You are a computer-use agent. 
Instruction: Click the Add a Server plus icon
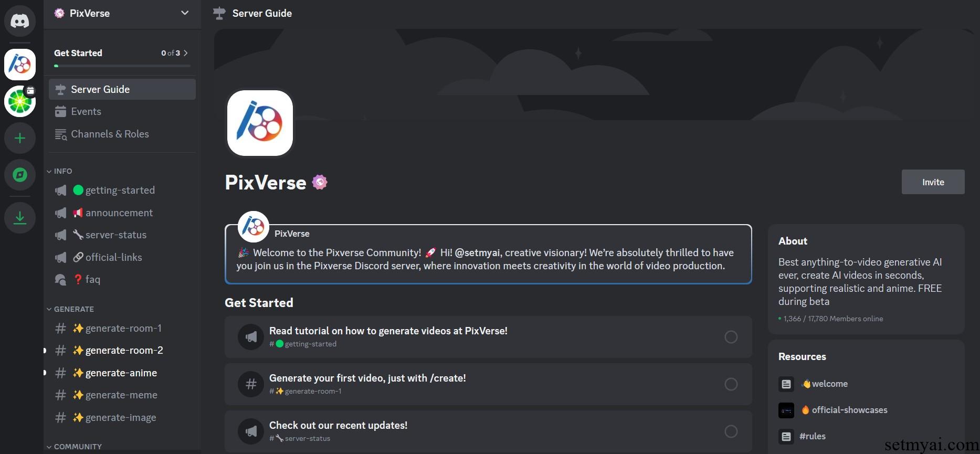pyautogui.click(x=20, y=138)
